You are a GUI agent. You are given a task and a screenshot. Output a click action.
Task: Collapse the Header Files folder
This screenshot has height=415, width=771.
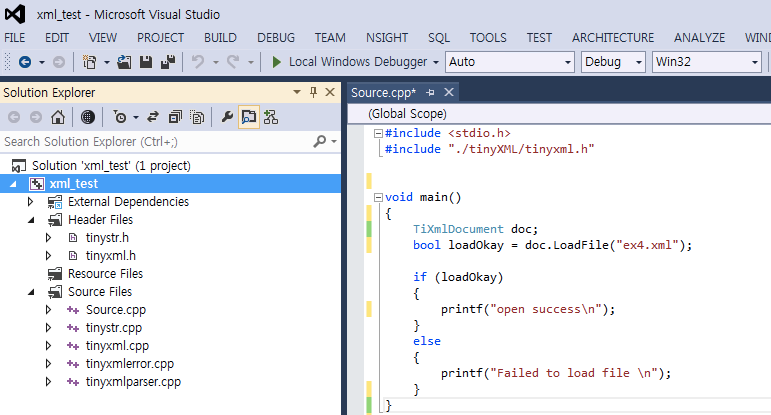(31, 220)
